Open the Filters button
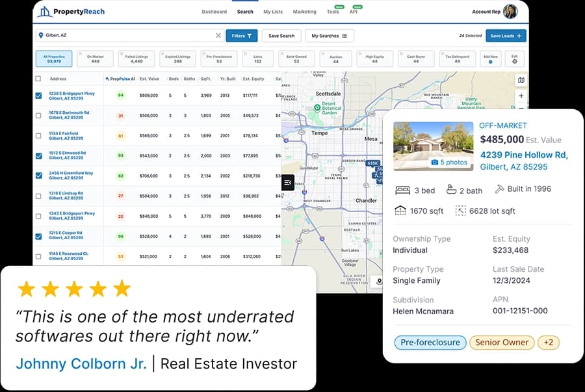This screenshot has height=392, width=585. [242, 36]
